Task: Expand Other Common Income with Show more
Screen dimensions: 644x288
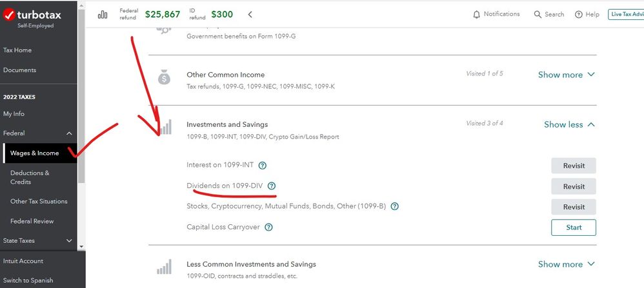Action: tap(567, 75)
